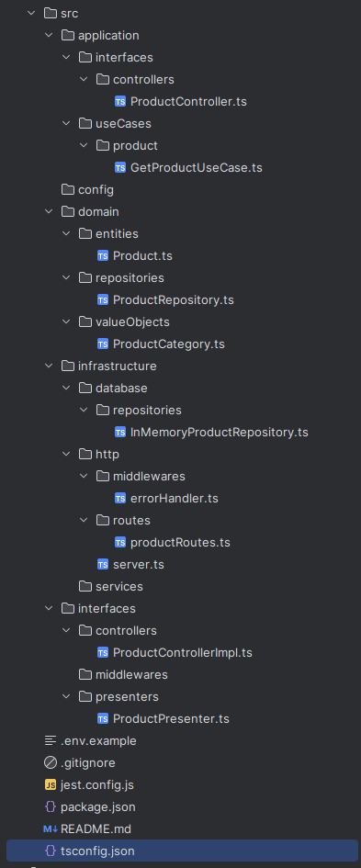Click the infrastructure folder icon

click(x=68, y=366)
